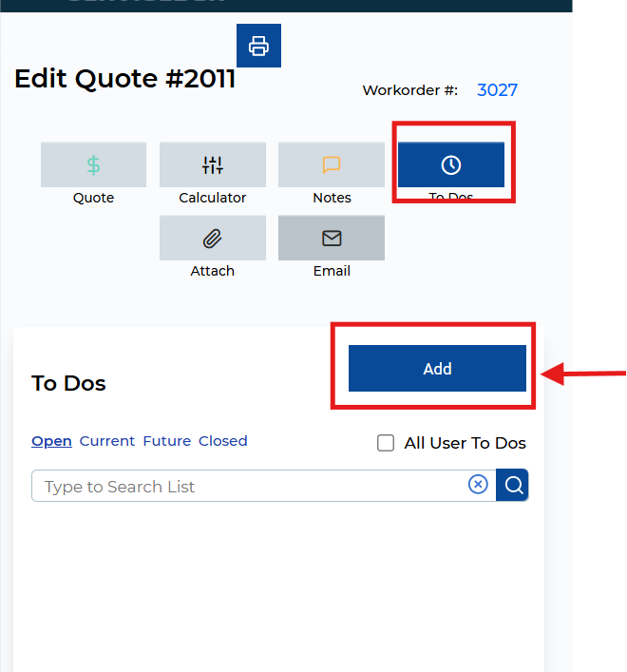
Task: Select the To Dos clock icon
Action: click(x=451, y=165)
